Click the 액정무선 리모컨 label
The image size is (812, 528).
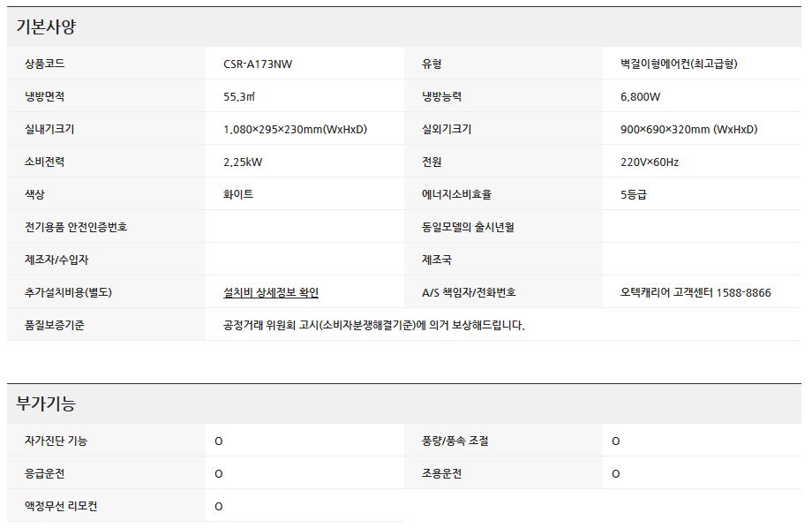click(61, 506)
